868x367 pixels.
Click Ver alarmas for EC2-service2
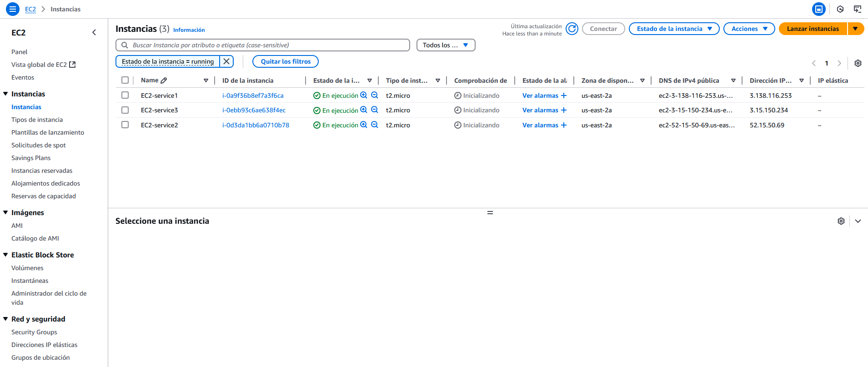coord(540,125)
